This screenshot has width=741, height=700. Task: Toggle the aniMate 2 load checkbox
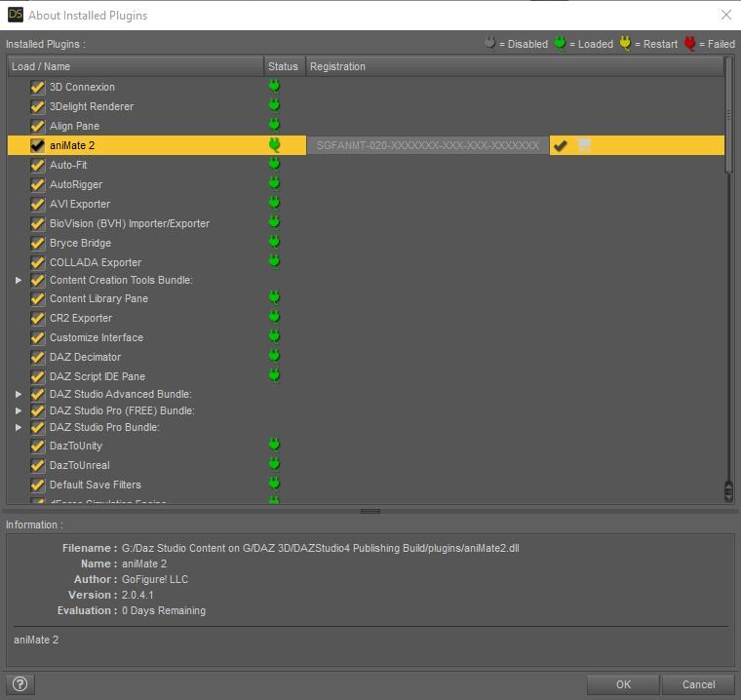(x=37, y=145)
